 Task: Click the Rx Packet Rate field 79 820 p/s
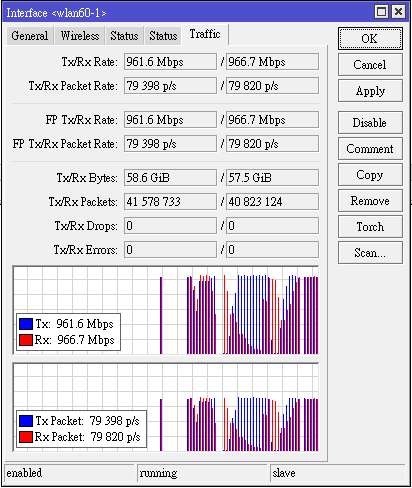click(x=272, y=86)
